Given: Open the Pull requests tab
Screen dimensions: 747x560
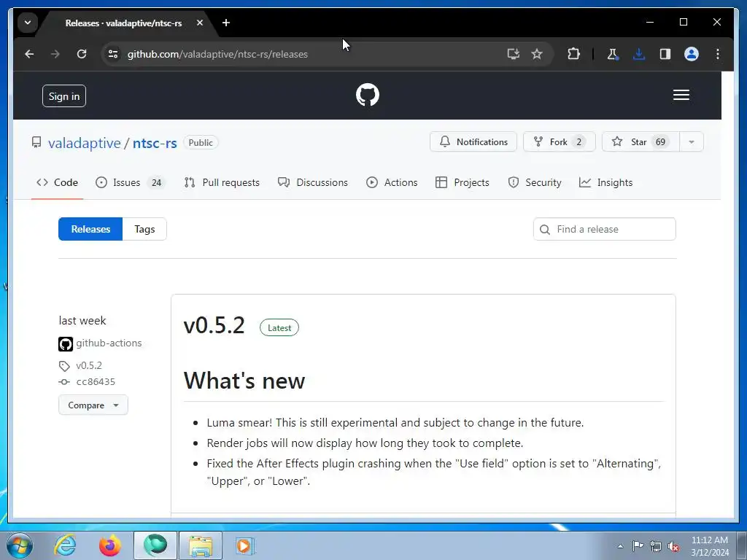Looking at the screenshot, I should (222, 183).
